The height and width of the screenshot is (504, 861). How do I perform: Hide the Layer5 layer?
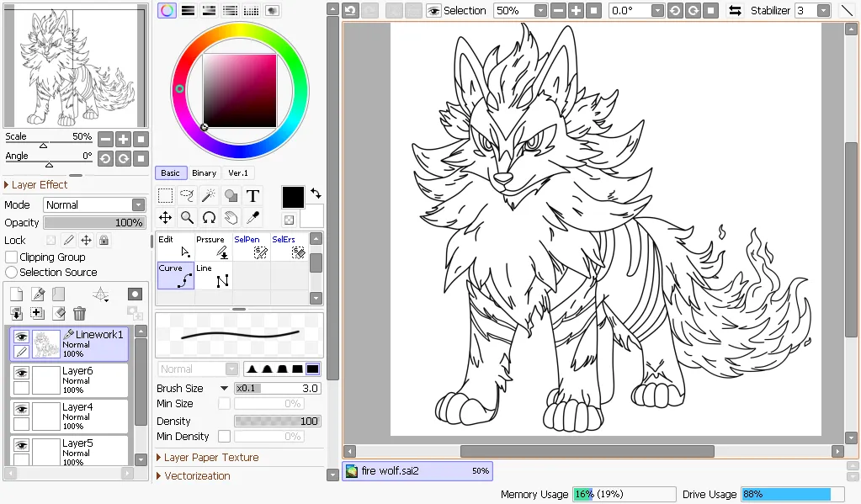(21, 445)
